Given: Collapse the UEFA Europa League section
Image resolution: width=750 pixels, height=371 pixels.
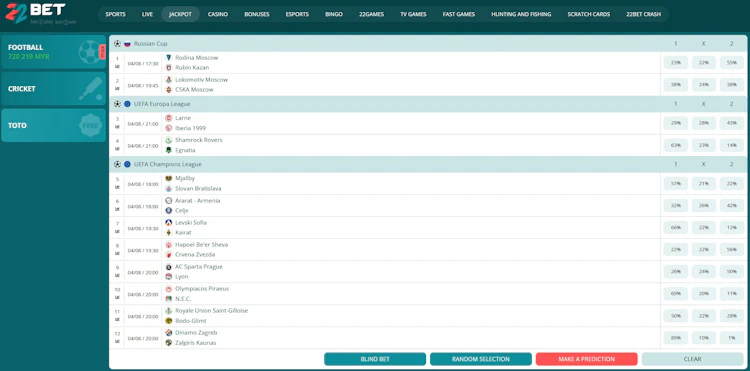Looking at the screenshot, I should pyautogui.click(x=428, y=104).
